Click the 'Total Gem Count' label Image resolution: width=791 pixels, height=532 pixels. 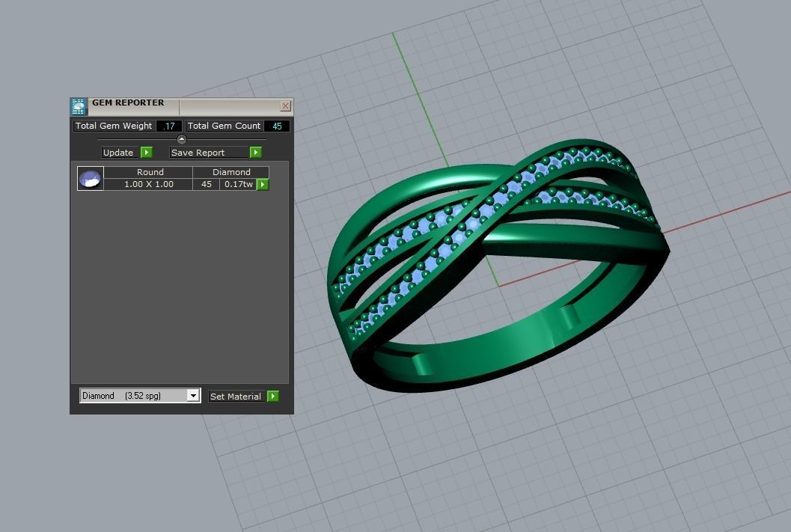[224, 126]
